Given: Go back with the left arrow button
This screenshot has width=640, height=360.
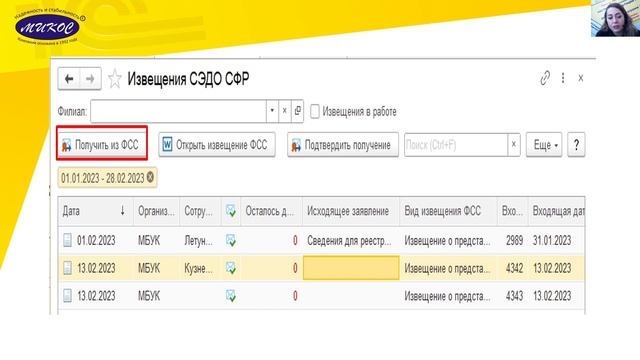Looking at the screenshot, I should click(x=69, y=78).
